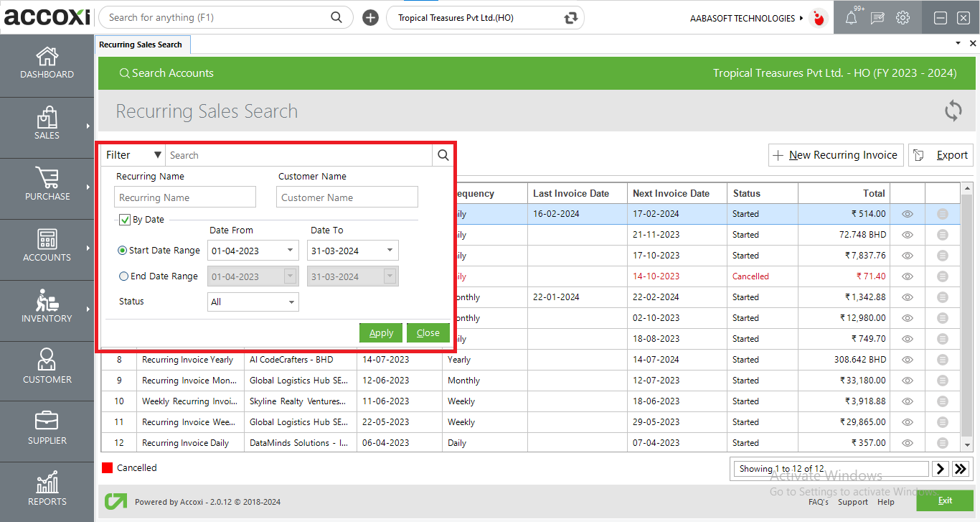Open the Dashboard home icon

click(47, 57)
